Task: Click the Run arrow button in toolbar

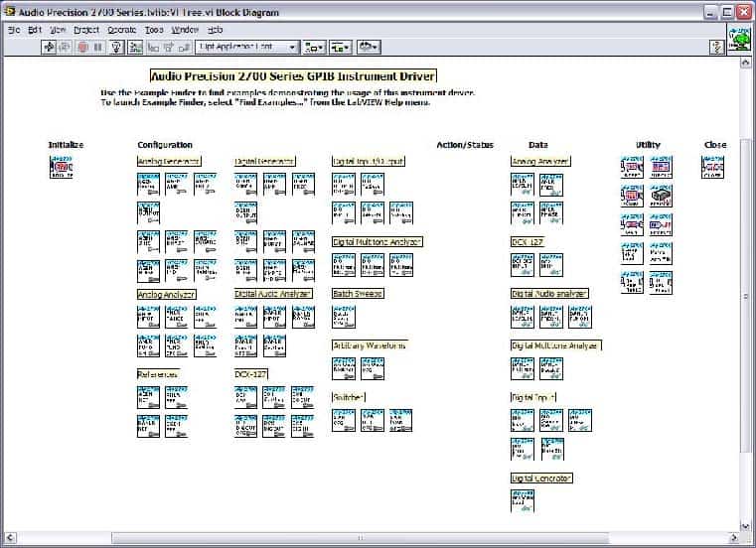Action: [x=49, y=47]
